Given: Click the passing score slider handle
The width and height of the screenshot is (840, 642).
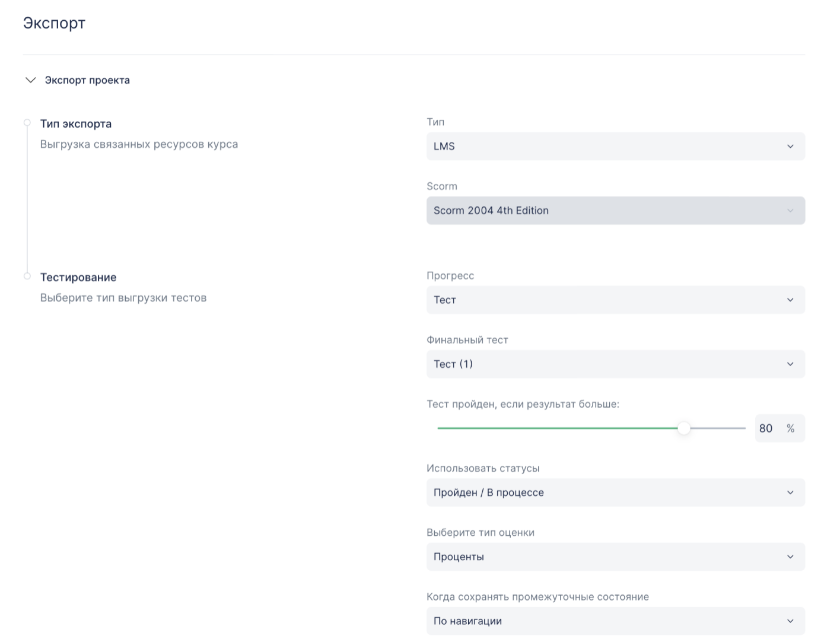Looking at the screenshot, I should (684, 428).
